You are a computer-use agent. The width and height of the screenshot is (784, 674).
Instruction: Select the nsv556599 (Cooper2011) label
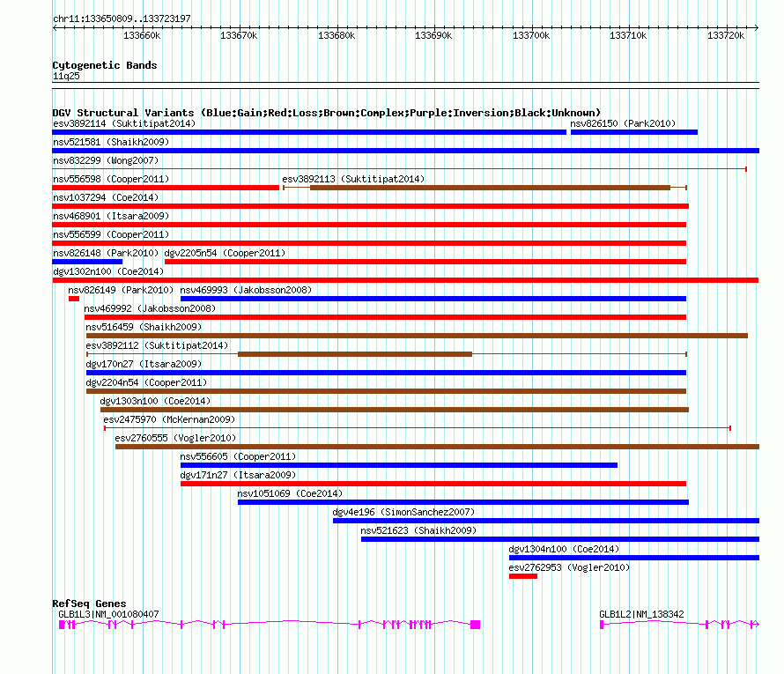(x=111, y=234)
